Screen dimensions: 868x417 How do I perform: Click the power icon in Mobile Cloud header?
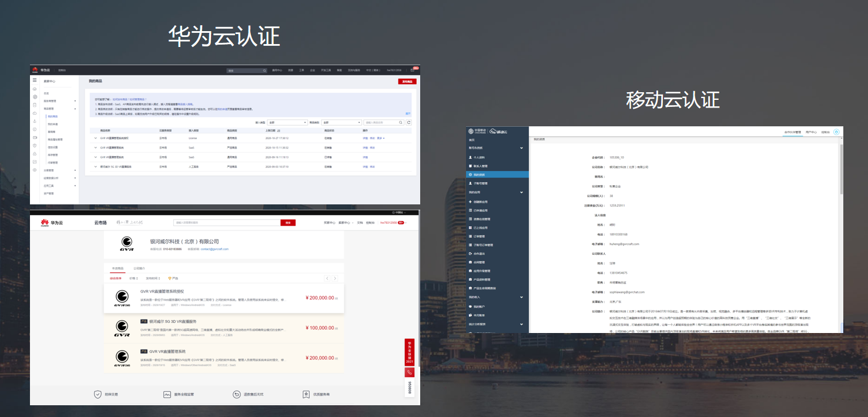(x=836, y=132)
